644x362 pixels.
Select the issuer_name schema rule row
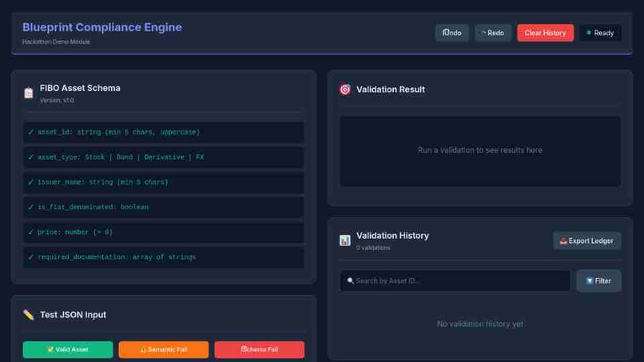[164, 182]
